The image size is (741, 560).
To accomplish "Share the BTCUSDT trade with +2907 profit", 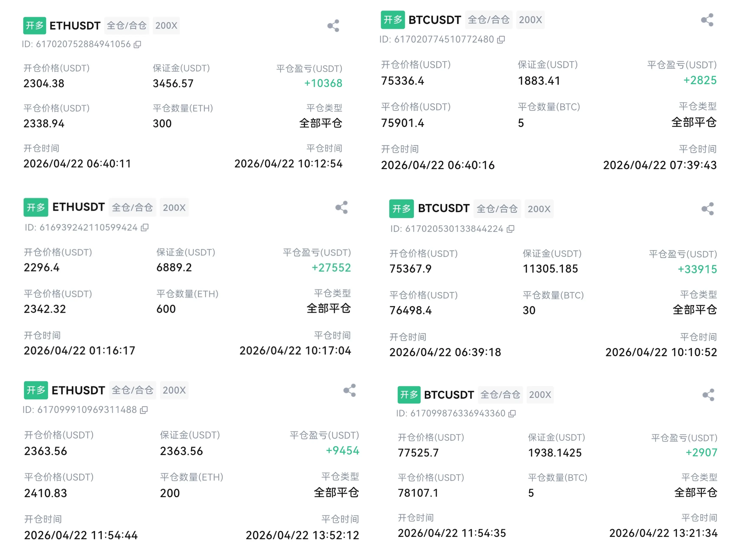I will (x=708, y=395).
